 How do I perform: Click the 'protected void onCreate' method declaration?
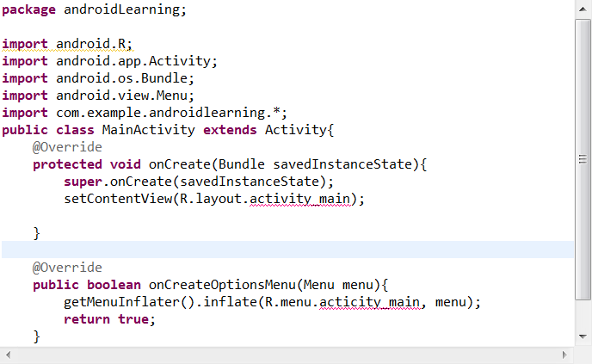point(230,164)
